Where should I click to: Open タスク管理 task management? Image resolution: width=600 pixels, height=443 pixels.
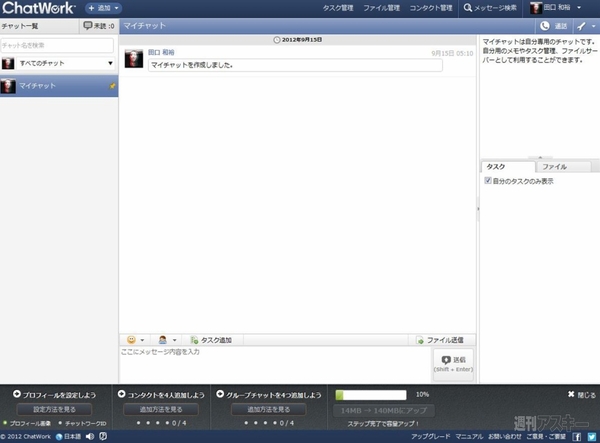pos(338,8)
